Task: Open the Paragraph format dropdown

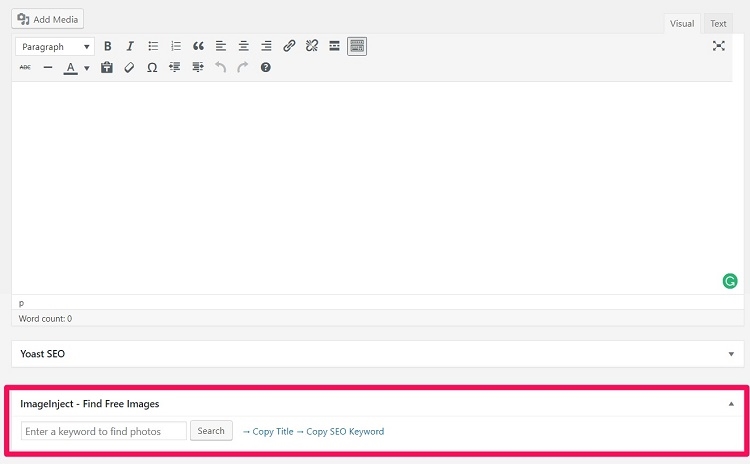Action: point(55,46)
